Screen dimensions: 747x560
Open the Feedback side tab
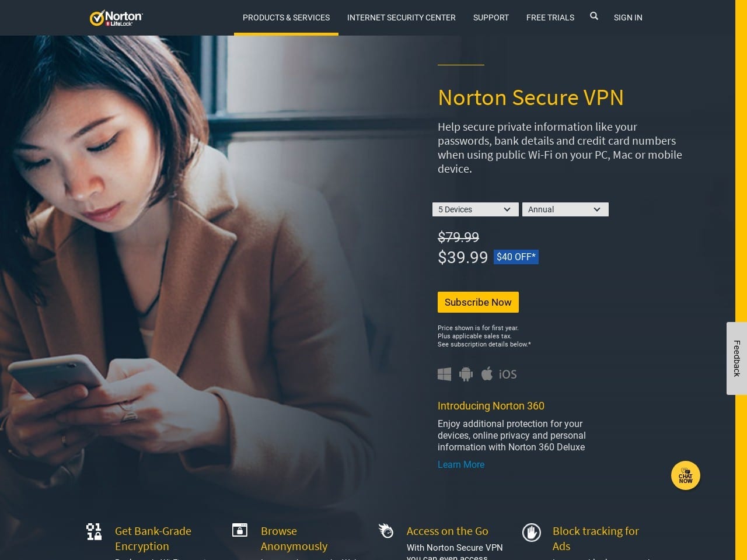(x=736, y=358)
